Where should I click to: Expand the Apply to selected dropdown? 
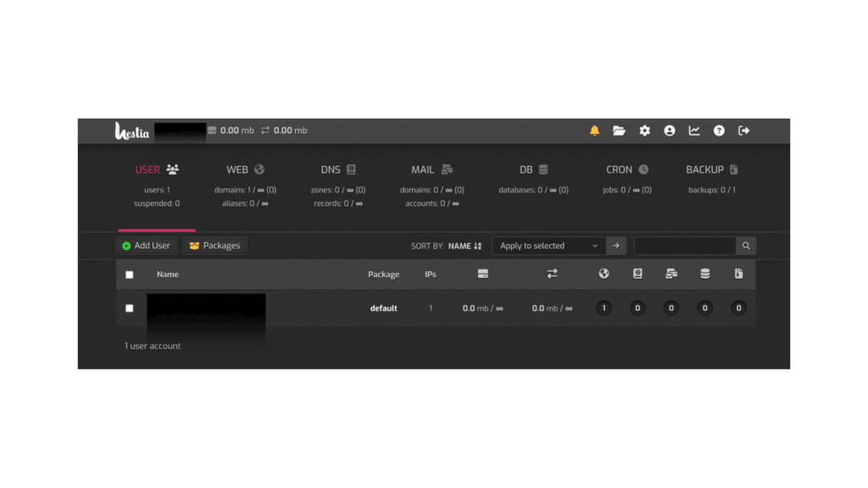548,246
